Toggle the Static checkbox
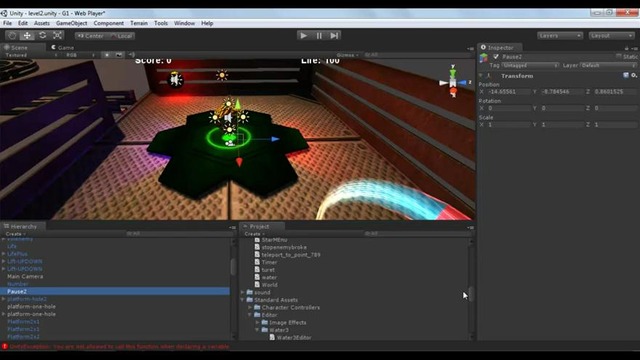The width and height of the screenshot is (640, 360). 619,57
